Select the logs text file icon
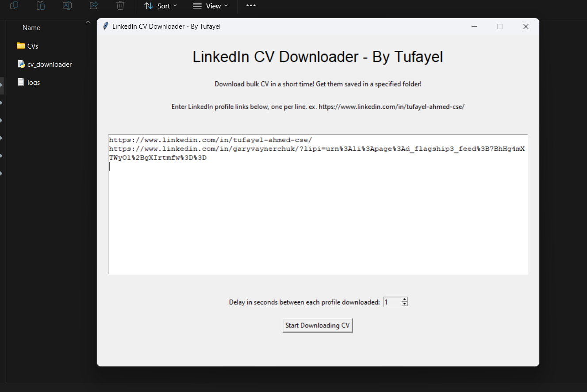The image size is (587, 392). (x=21, y=82)
